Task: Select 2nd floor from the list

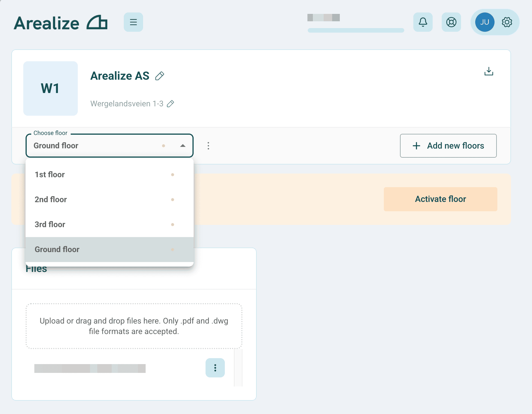Action: (110, 200)
